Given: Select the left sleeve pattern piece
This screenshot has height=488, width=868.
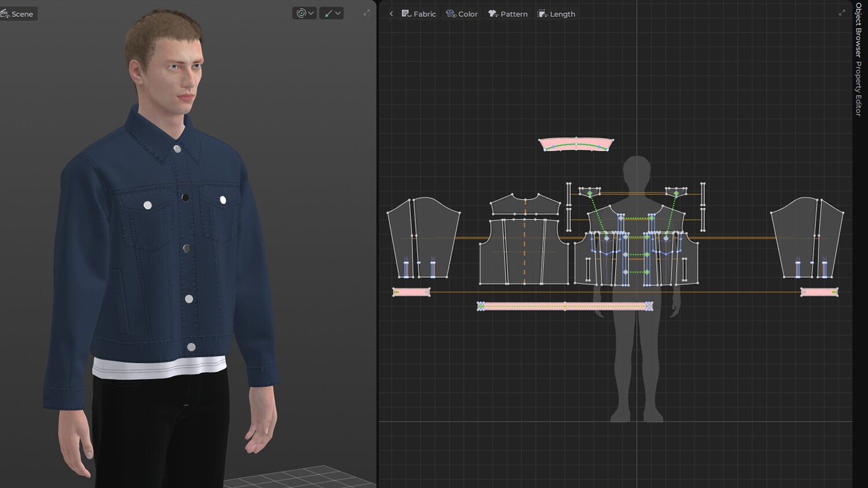Looking at the screenshot, I should click(x=424, y=238).
